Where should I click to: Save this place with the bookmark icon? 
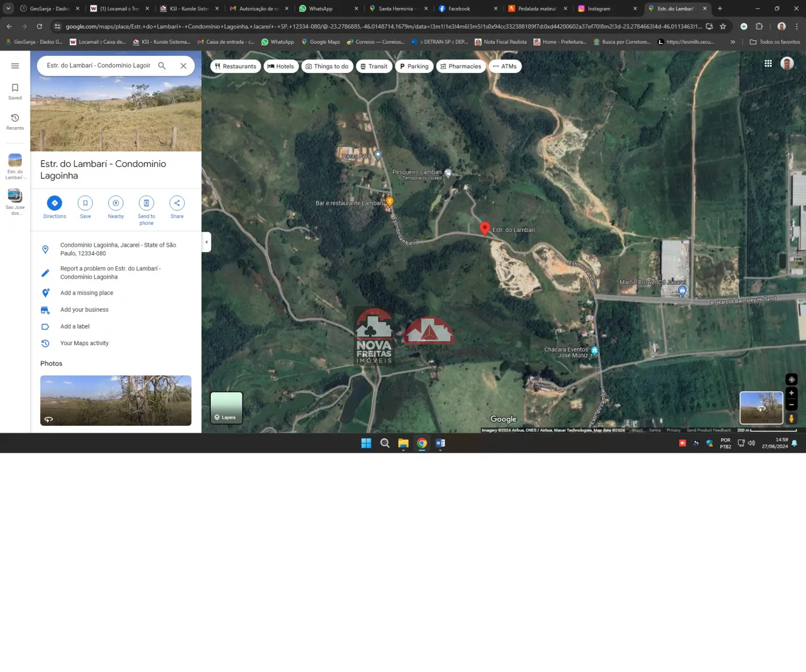[85, 203]
